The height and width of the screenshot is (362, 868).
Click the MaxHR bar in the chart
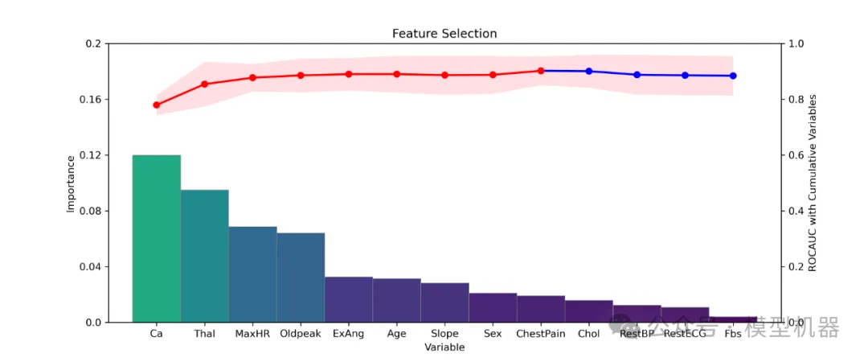[253, 274]
